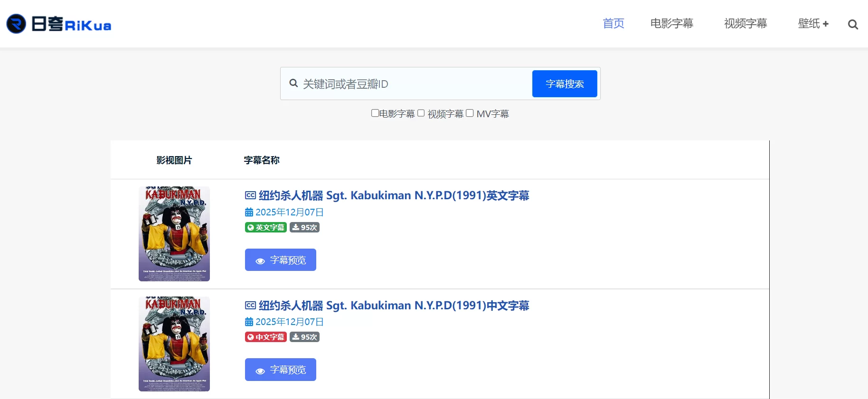The image size is (868, 399).
Task: Click the CC icon beside the 中文字幕 title
Action: [250, 306]
